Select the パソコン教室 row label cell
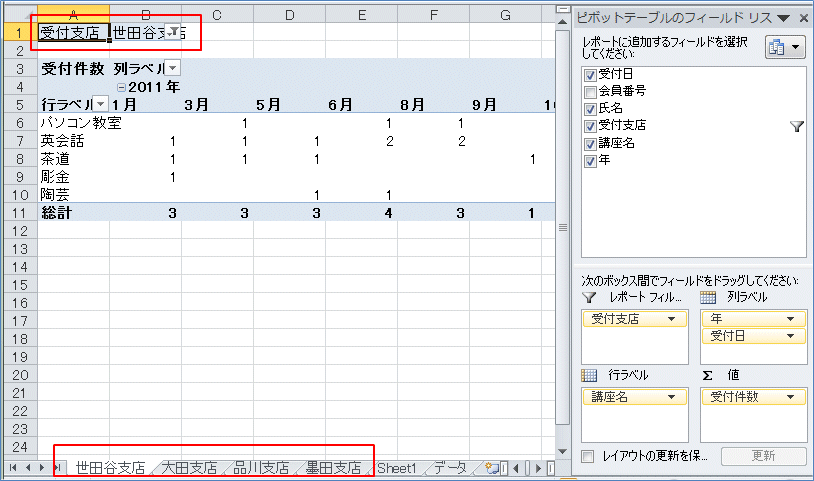The image size is (814, 481). (73, 123)
